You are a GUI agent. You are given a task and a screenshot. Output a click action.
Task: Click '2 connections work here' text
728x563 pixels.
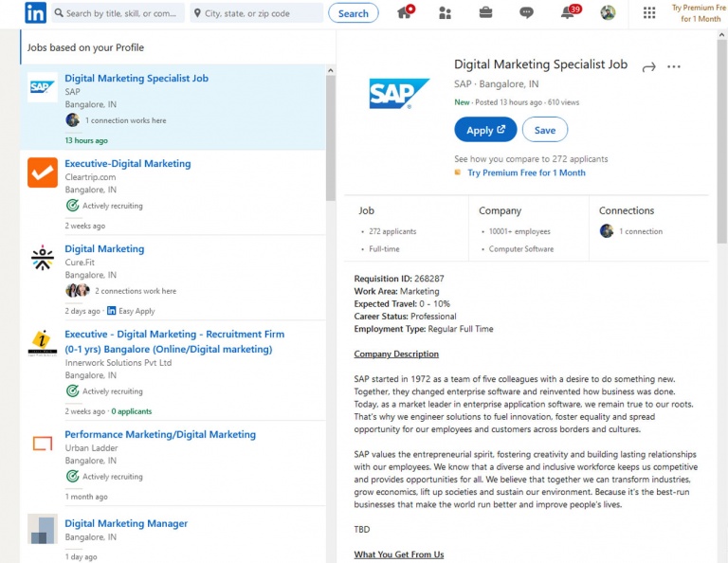pos(136,291)
